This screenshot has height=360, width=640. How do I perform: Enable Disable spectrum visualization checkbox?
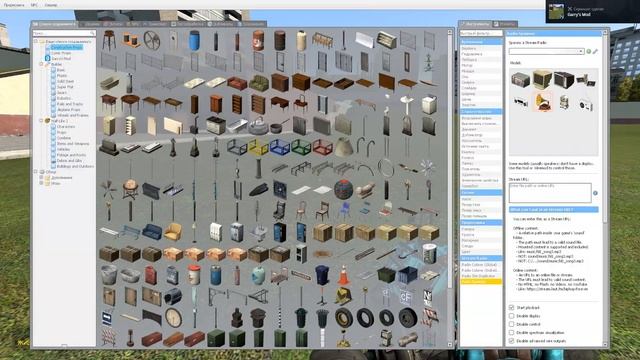(511, 332)
